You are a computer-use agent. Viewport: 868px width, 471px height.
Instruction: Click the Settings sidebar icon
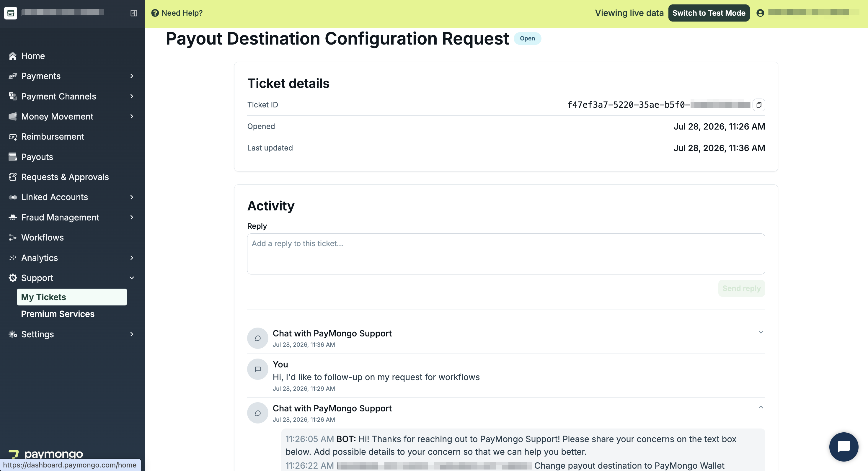point(13,334)
